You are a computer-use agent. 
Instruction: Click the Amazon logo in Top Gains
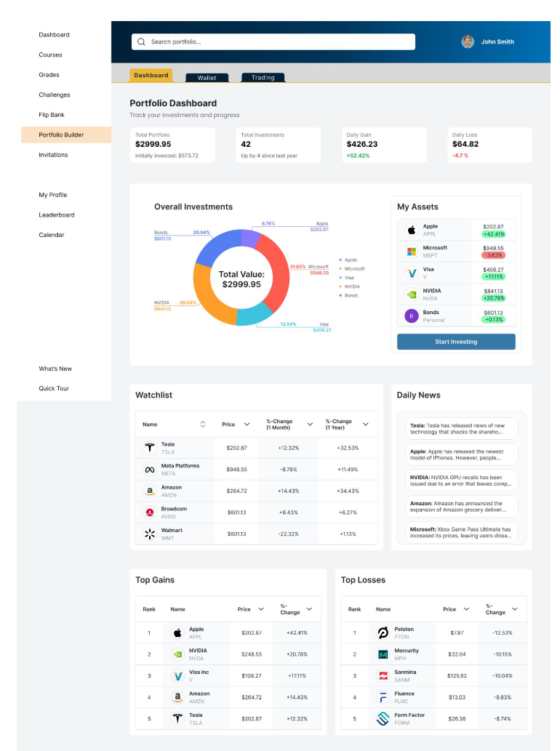coord(177,697)
